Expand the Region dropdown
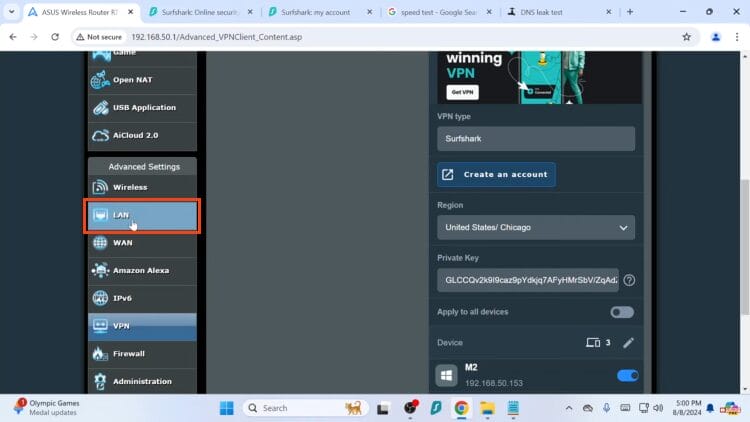Viewport: 750px width, 422px height. pyautogui.click(x=536, y=228)
